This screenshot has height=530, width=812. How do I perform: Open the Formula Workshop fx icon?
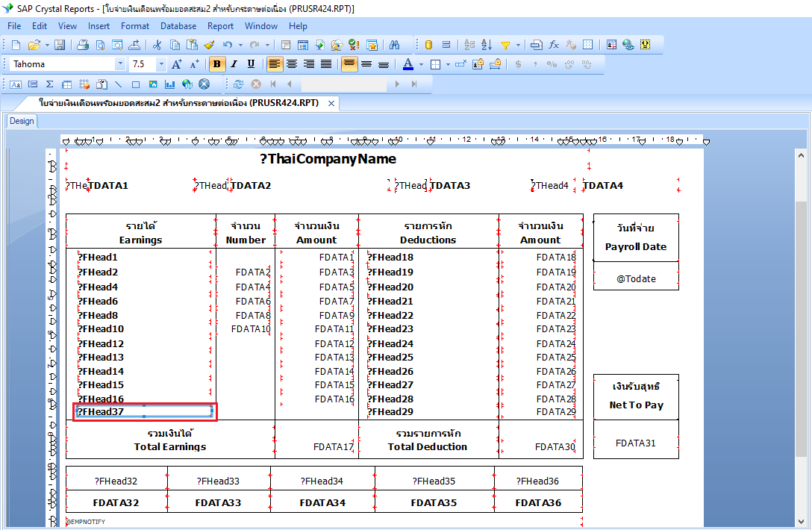pyautogui.click(x=554, y=45)
